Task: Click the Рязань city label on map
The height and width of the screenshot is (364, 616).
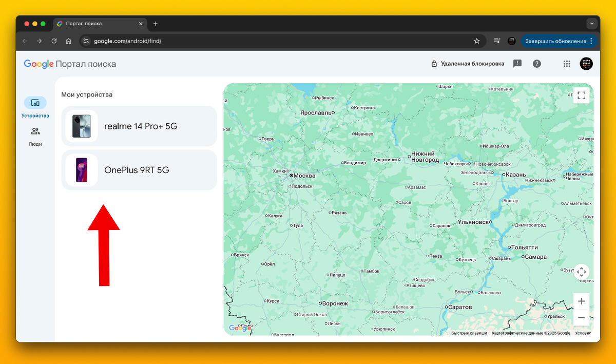Action: [x=339, y=213]
